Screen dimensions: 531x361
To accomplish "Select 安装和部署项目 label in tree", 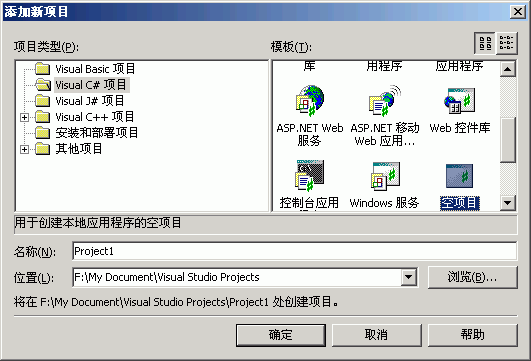I will (97, 133).
